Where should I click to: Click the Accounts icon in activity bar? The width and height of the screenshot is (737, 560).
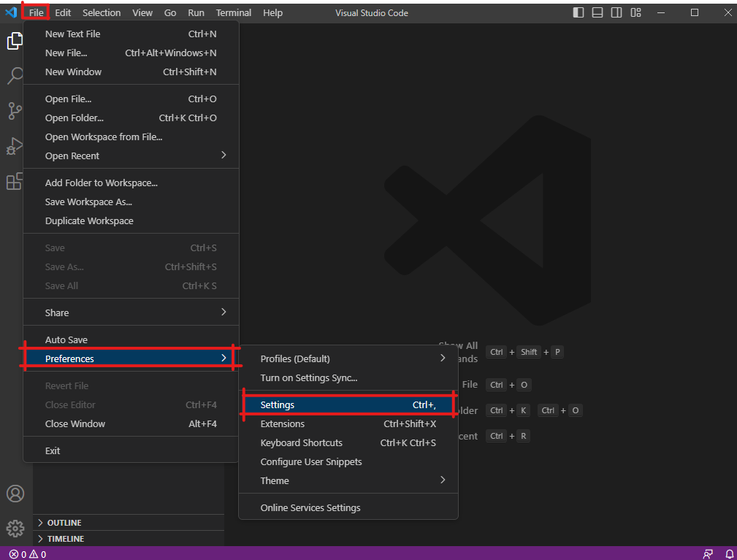click(x=15, y=494)
